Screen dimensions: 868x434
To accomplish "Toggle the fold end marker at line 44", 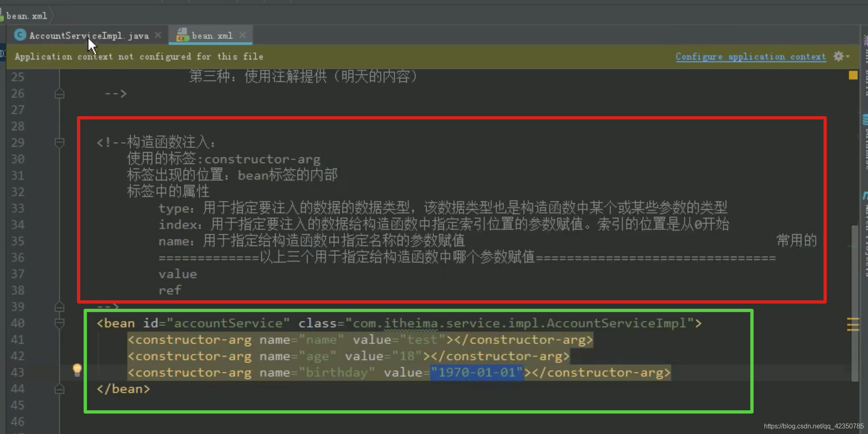I will point(59,389).
